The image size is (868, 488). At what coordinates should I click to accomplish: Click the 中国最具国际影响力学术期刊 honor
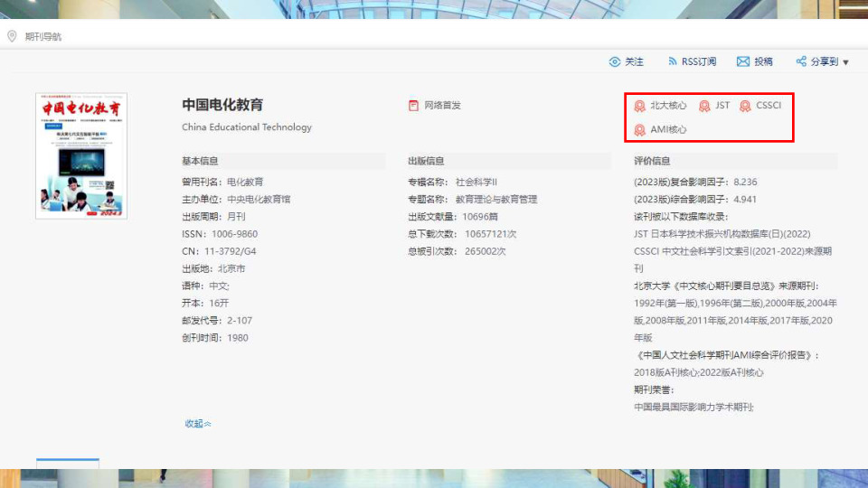click(693, 408)
